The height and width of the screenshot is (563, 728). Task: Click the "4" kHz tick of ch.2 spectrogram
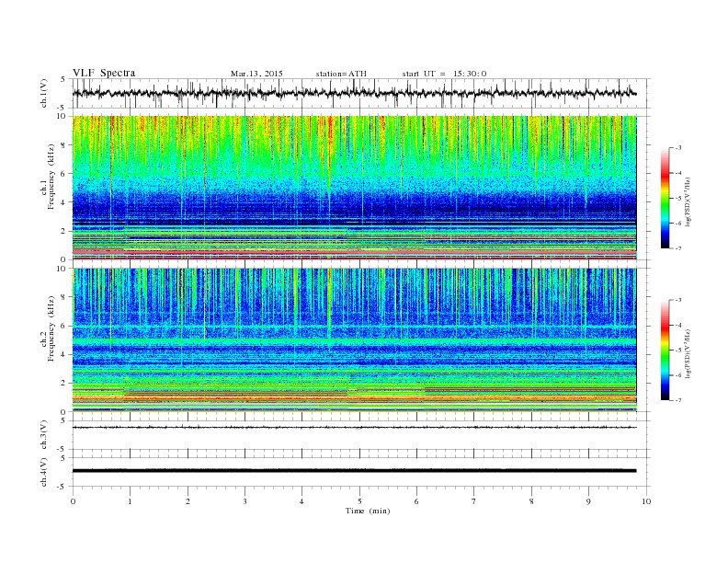[x=64, y=355]
